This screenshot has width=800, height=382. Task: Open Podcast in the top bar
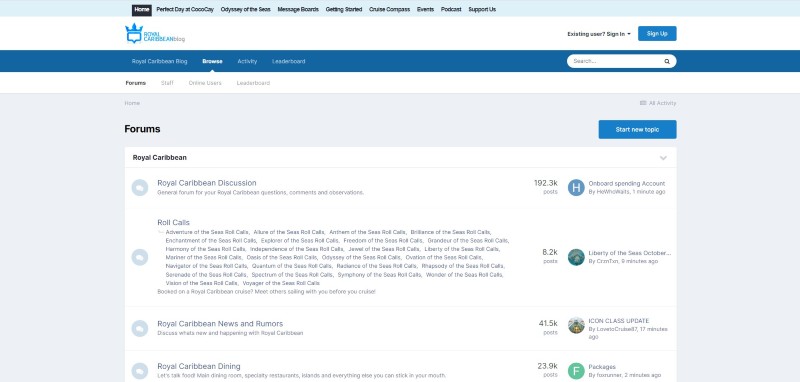point(451,9)
